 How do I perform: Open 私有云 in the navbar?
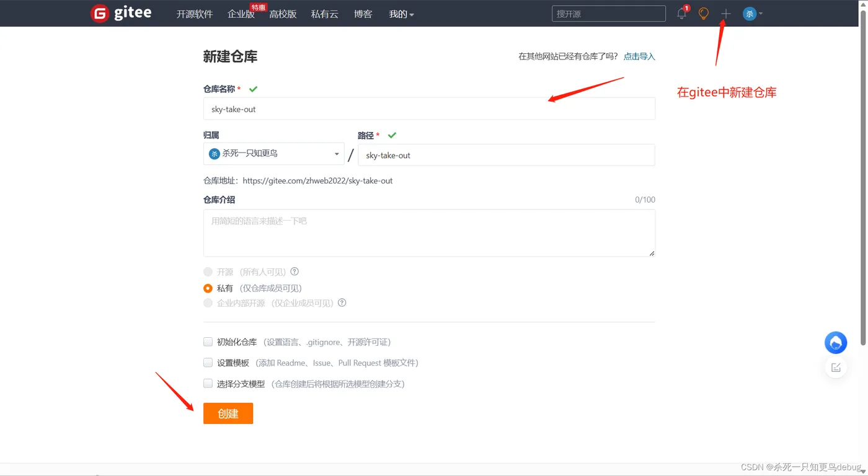click(324, 14)
